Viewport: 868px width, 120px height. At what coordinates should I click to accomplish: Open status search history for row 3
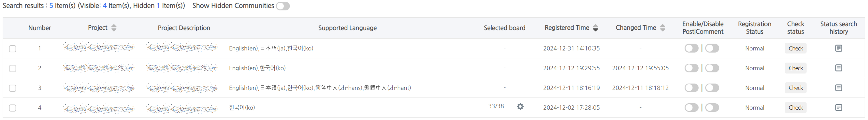point(838,88)
